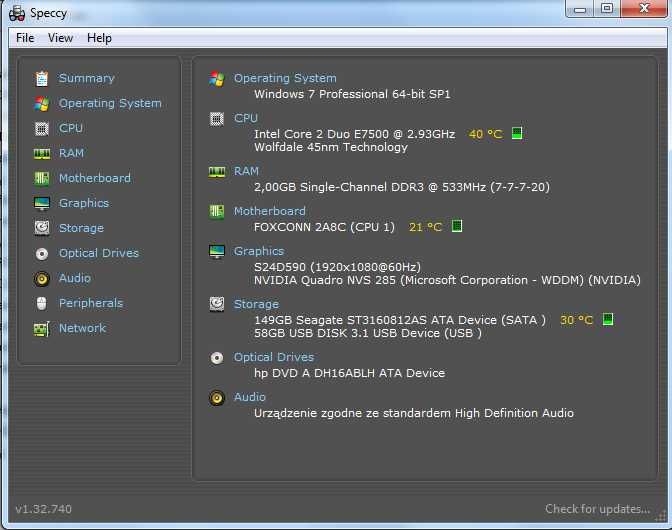This screenshot has width=672, height=530.
Task: Click the text Wolfdale 45nm Technology
Action: tap(331, 147)
